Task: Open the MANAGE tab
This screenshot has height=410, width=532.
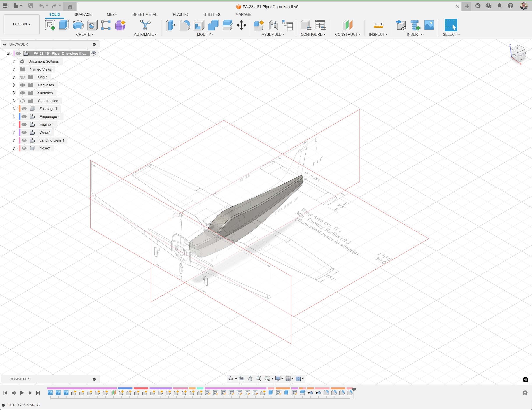Action: point(243,14)
